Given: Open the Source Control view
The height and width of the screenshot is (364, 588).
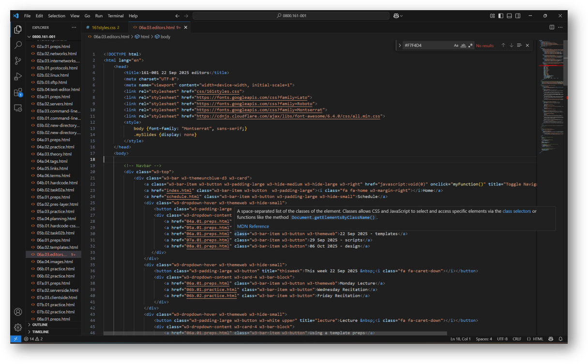Looking at the screenshot, I should click(x=17, y=60).
